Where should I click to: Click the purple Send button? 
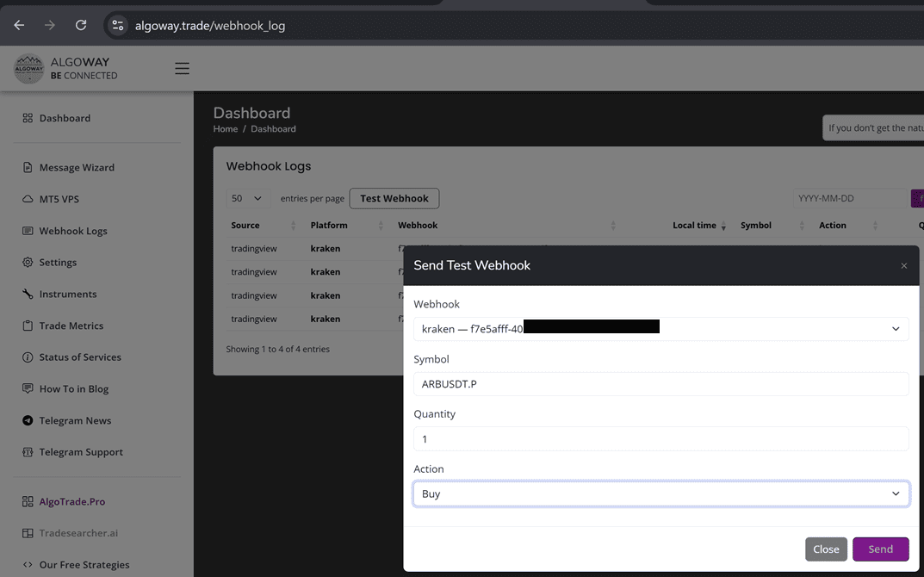[880, 549]
